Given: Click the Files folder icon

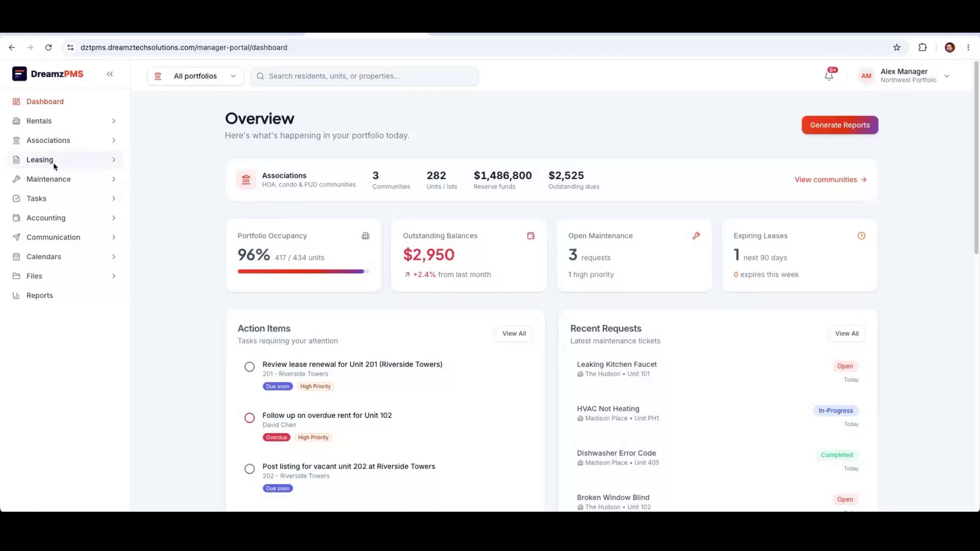Looking at the screenshot, I should 16,276.
